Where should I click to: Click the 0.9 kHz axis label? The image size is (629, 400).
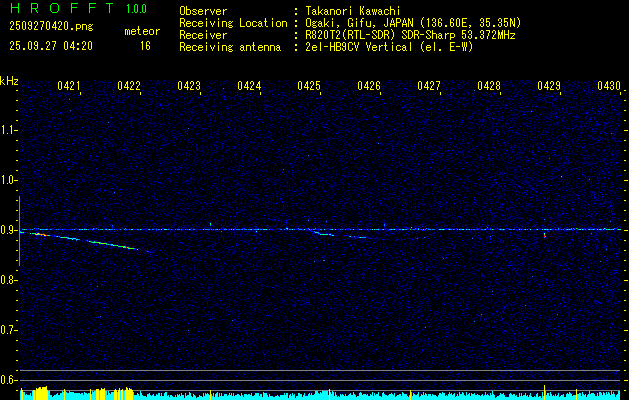(9, 230)
